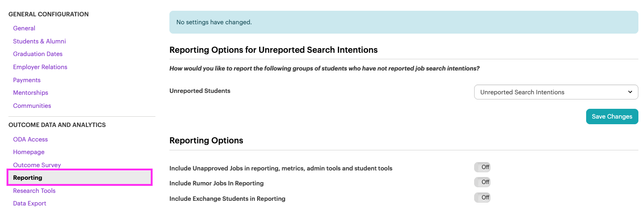Enable Include Rumor Jobs In Reporting
644x212 pixels.
(482, 182)
